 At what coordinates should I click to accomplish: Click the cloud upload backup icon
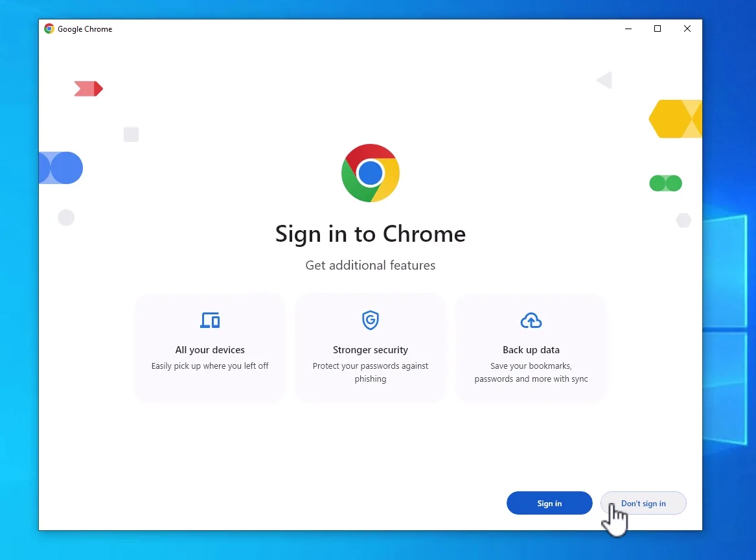pos(531,320)
